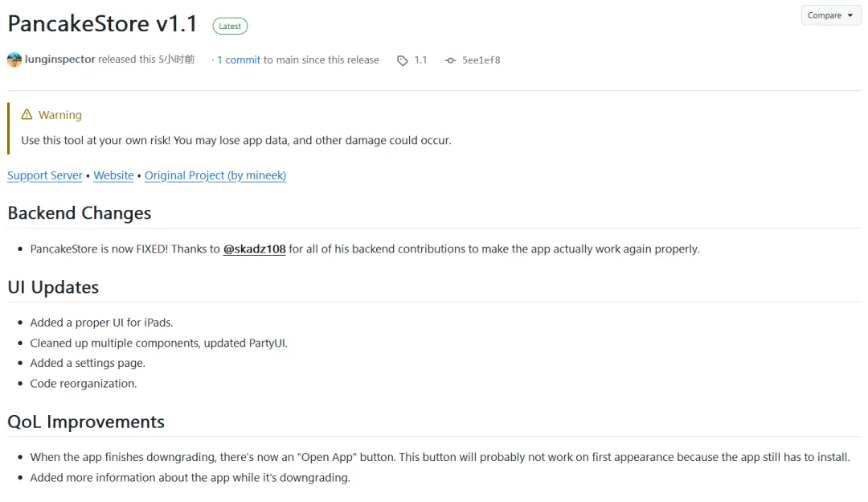Click the green Latest badge
The image size is (868, 502).
[230, 27]
